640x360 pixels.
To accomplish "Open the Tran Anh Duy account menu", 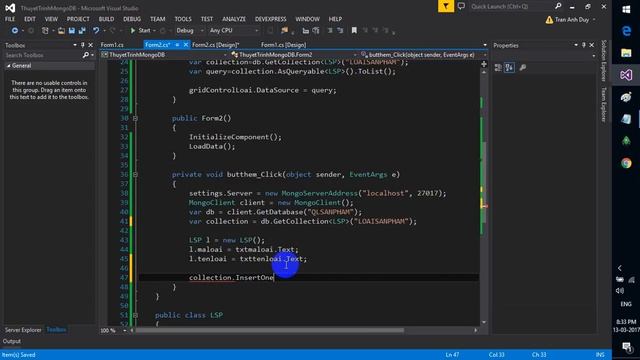I will [x=571, y=20].
